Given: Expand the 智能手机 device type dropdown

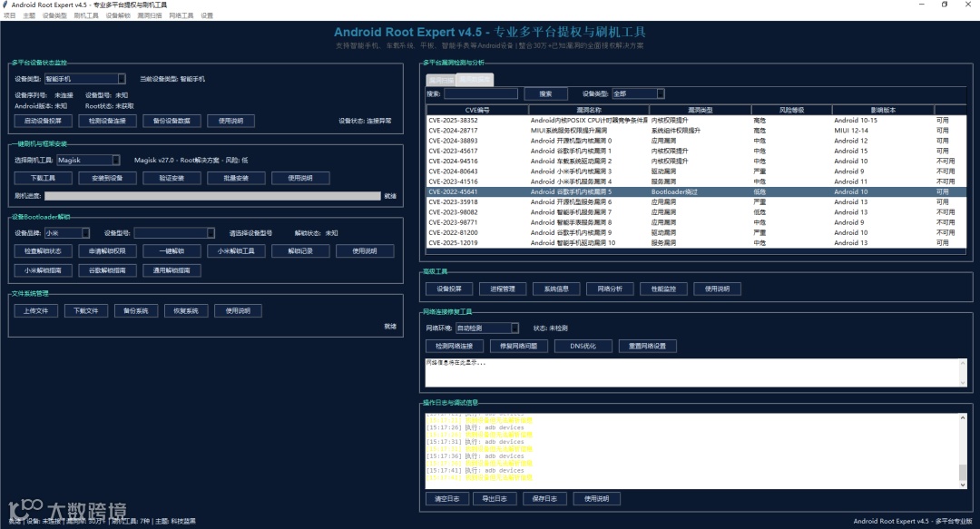Looking at the screenshot, I should pos(122,79).
